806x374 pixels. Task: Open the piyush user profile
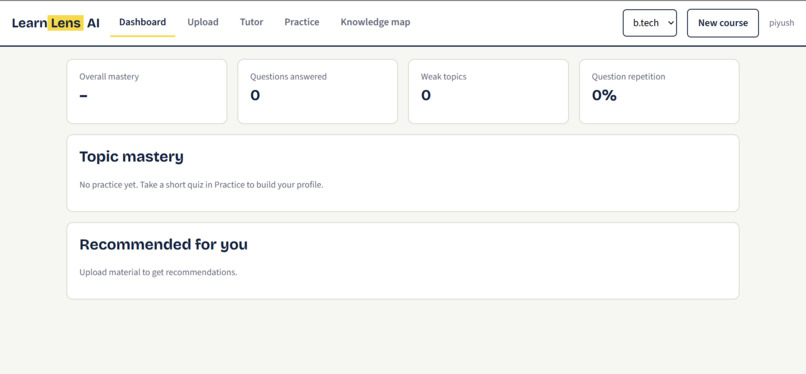[781, 23]
